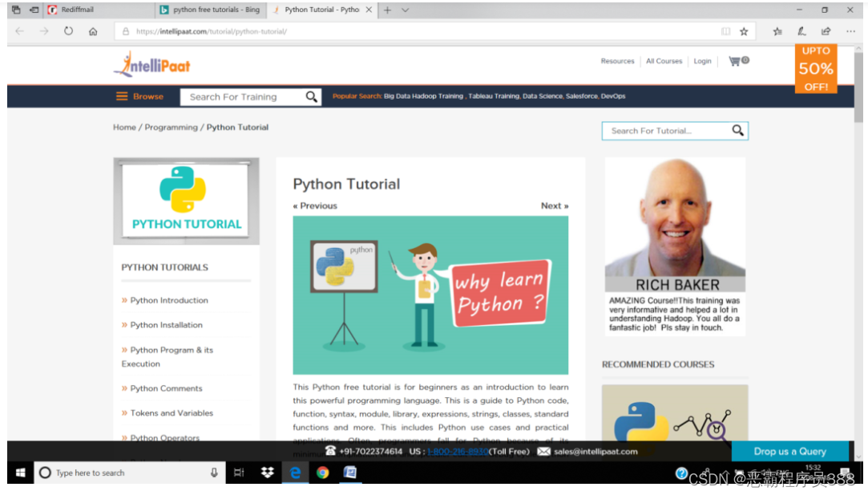Open All Courses link
The width and height of the screenshot is (868, 495).
(664, 61)
